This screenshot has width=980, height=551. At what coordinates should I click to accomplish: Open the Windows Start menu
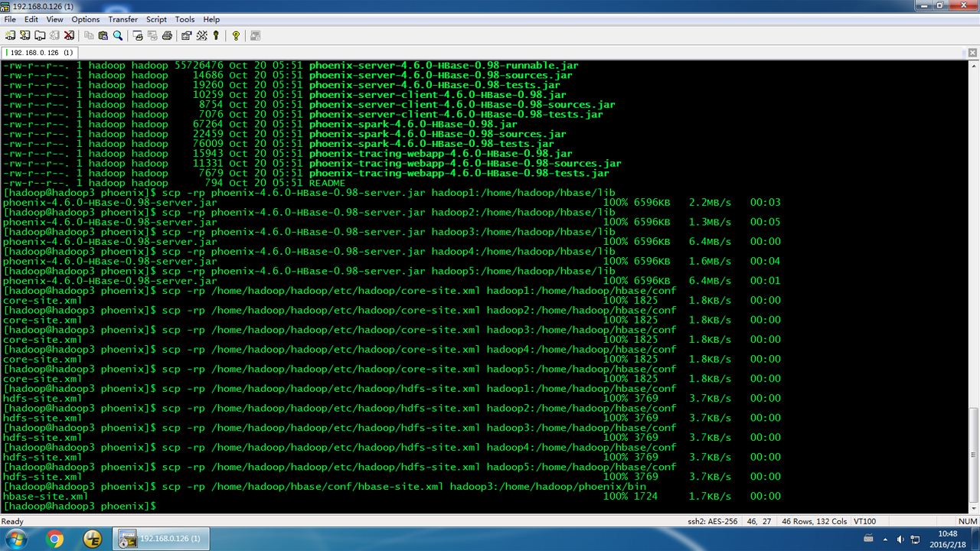point(15,539)
